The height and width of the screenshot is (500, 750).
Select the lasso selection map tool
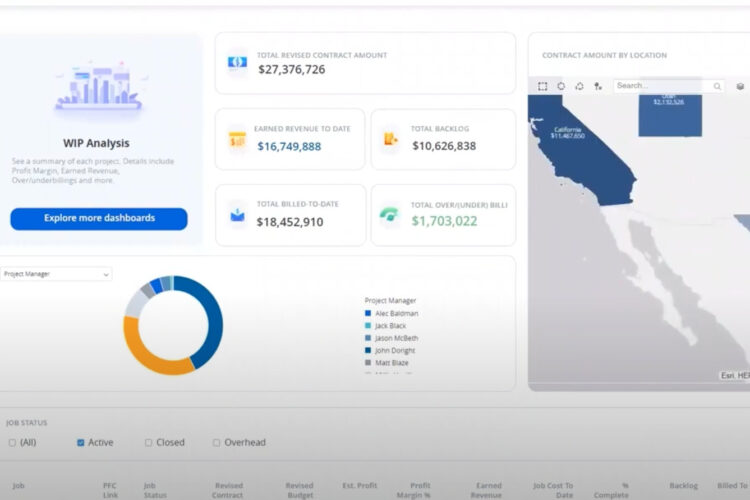(579, 86)
